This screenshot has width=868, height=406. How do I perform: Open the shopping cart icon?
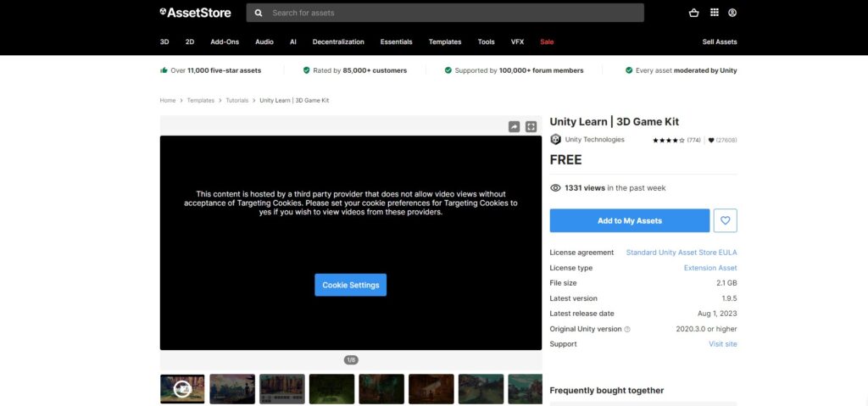693,13
